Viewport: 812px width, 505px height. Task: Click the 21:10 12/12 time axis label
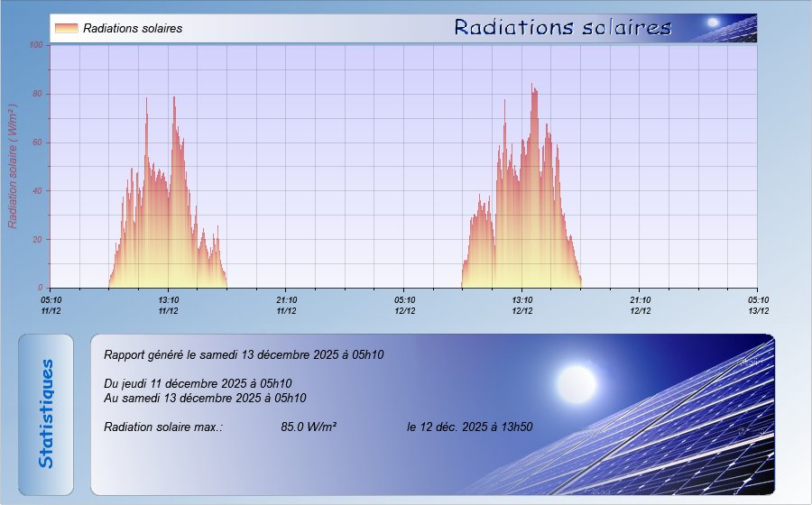[640, 305]
